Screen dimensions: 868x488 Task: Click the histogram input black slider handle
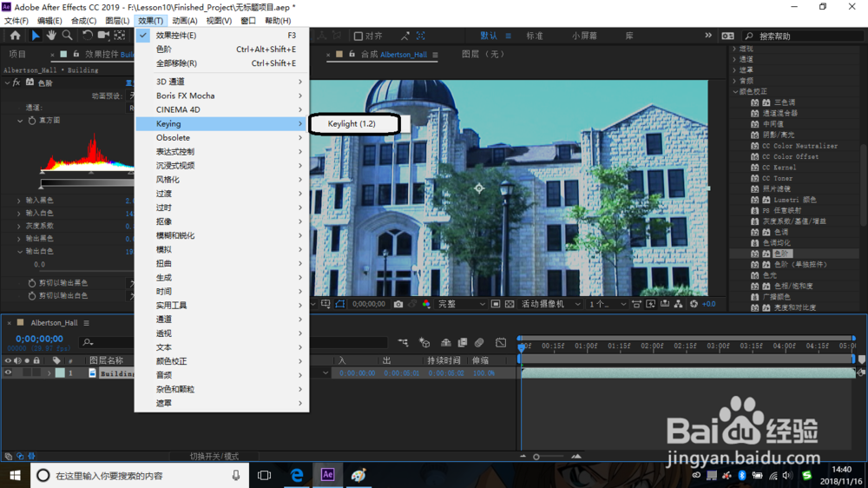click(43, 172)
